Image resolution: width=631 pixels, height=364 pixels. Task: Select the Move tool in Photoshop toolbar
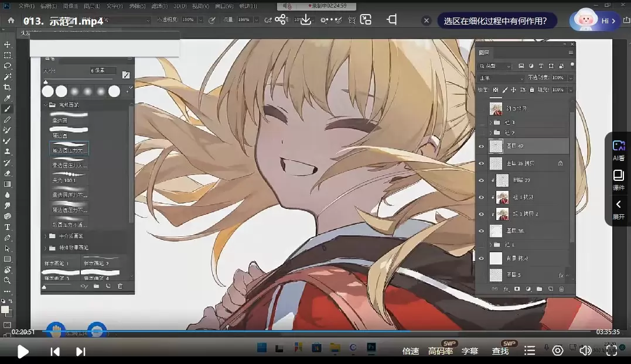(x=7, y=44)
